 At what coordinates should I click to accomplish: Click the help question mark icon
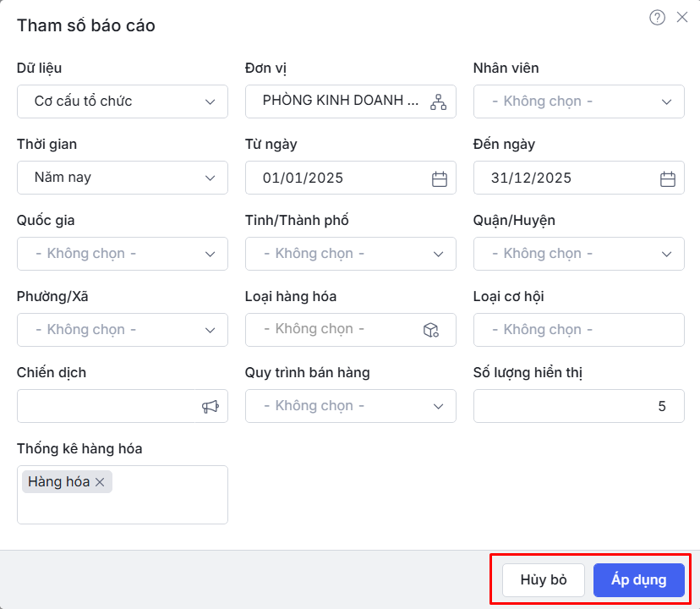tap(657, 18)
